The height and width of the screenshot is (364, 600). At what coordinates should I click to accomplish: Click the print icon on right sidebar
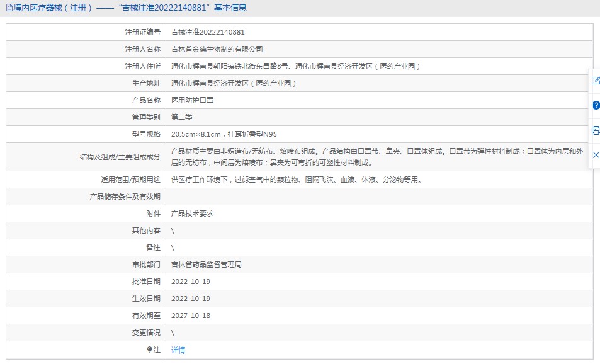click(596, 130)
